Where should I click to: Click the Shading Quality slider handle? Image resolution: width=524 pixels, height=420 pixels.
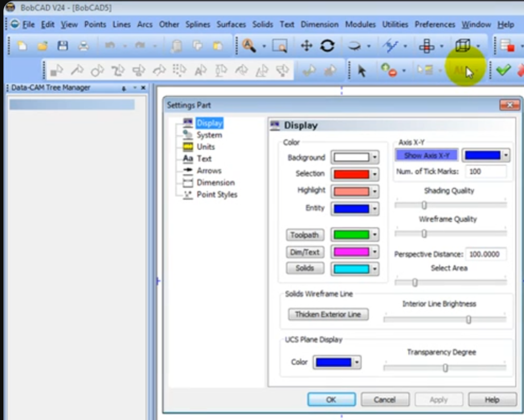(424, 205)
